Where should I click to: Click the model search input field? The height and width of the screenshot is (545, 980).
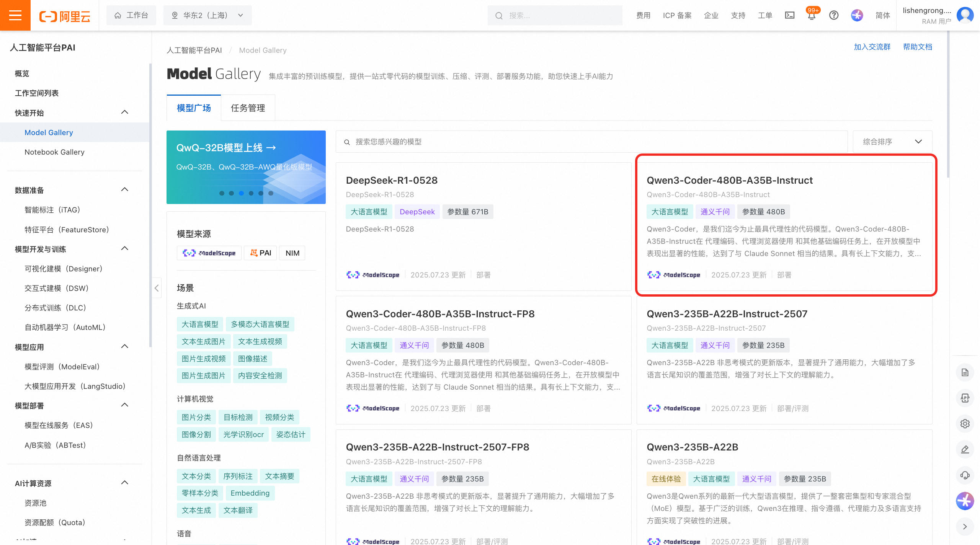pos(591,142)
